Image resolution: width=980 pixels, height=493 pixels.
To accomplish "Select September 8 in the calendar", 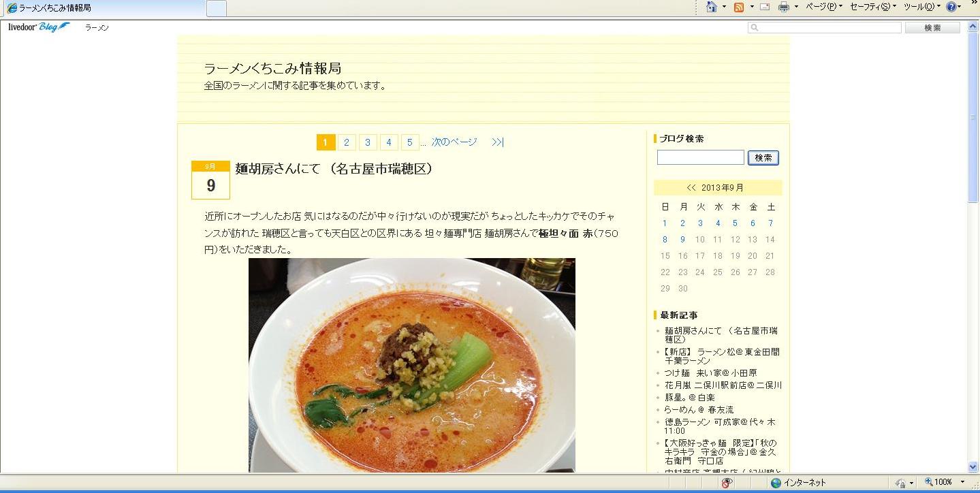I will (x=665, y=240).
